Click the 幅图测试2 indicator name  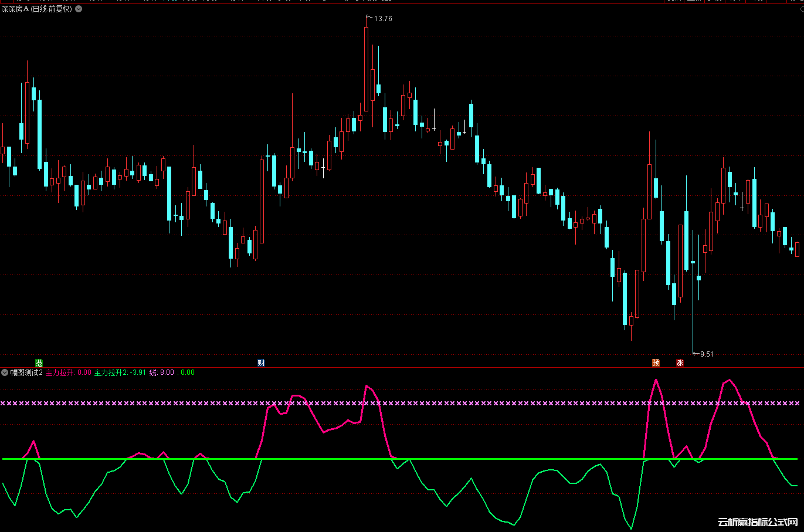coord(26,372)
